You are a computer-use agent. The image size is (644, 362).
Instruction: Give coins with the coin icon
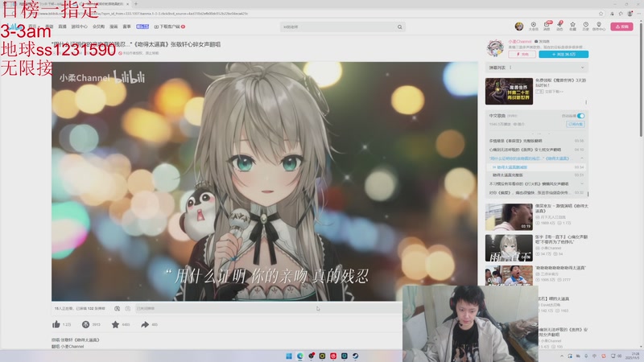click(85, 324)
